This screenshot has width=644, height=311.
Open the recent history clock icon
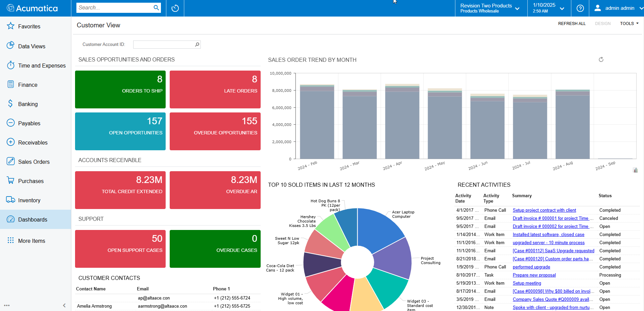point(175,8)
